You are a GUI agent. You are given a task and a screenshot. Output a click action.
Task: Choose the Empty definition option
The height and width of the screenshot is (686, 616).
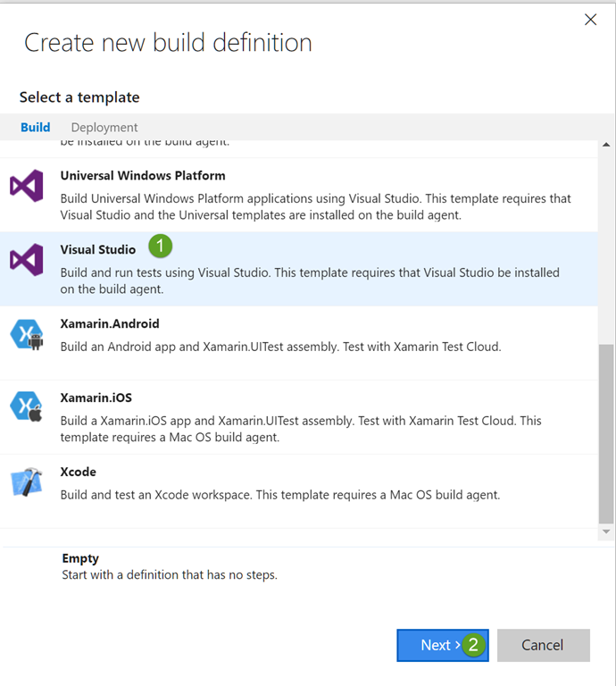[80, 558]
